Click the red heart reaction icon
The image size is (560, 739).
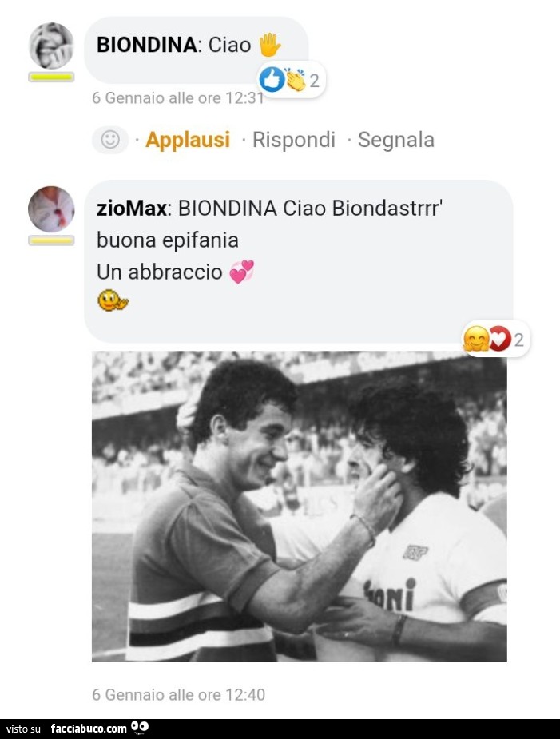pyautogui.click(x=499, y=340)
